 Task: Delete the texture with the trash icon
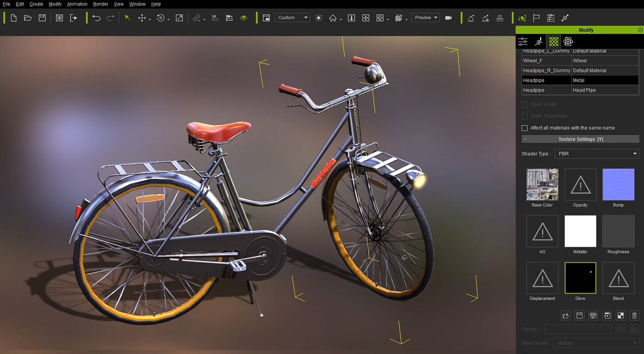[634, 316]
